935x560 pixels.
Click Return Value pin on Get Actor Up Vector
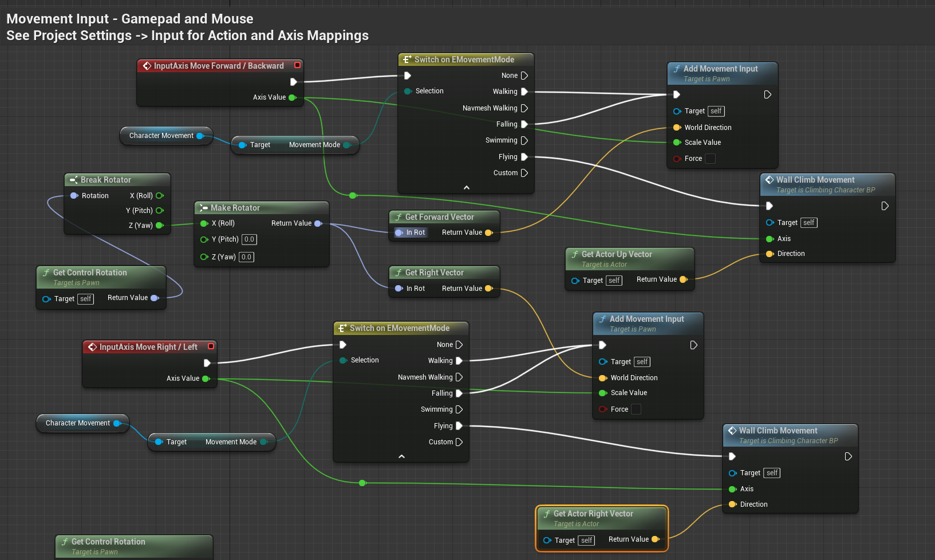coord(683,279)
